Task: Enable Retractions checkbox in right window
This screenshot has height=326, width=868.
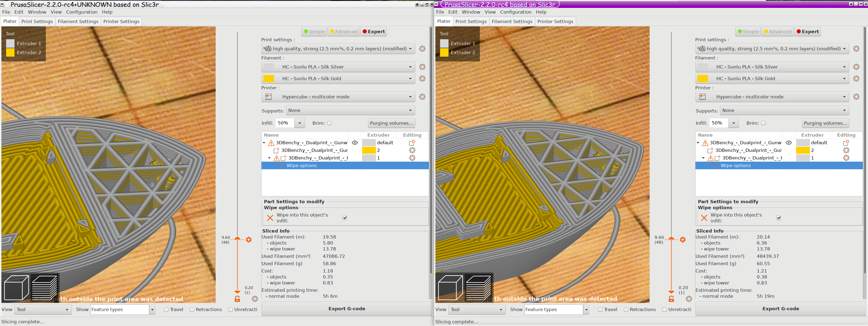Action: pos(626,310)
